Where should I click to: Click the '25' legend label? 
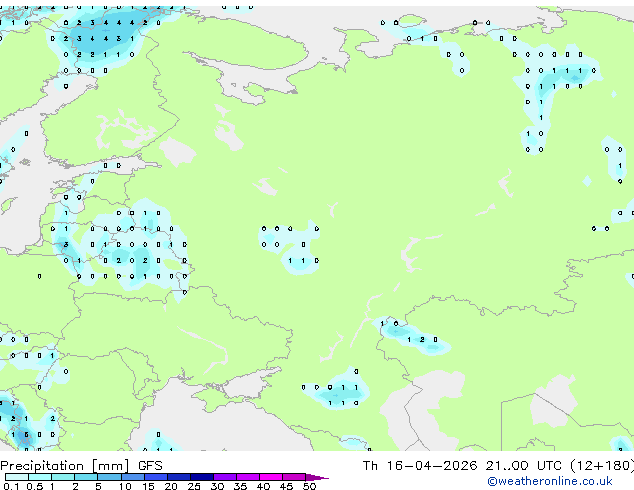(x=194, y=486)
